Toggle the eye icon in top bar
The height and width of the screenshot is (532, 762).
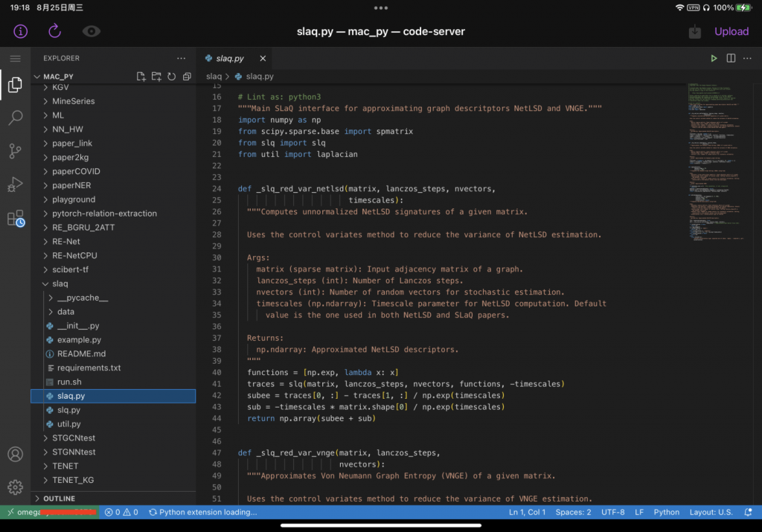point(92,31)
